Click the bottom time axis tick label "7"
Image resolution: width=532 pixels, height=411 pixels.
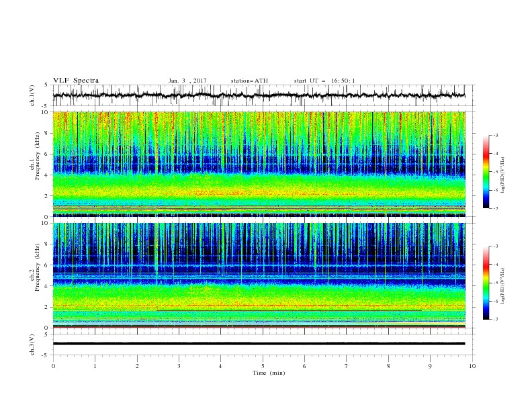click(x=347, y=366)
